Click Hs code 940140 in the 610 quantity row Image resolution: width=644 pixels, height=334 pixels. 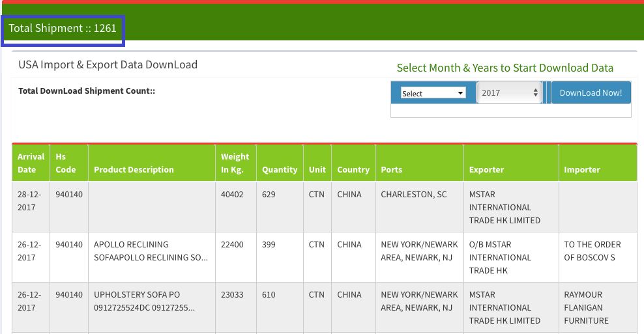click(69, 294)
